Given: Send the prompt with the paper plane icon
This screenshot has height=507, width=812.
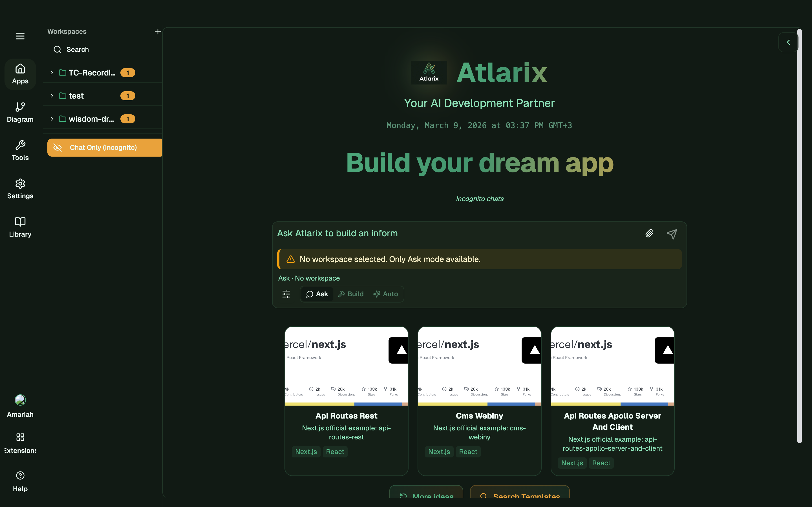Looking at the screenshot, I should pos(672,234).
